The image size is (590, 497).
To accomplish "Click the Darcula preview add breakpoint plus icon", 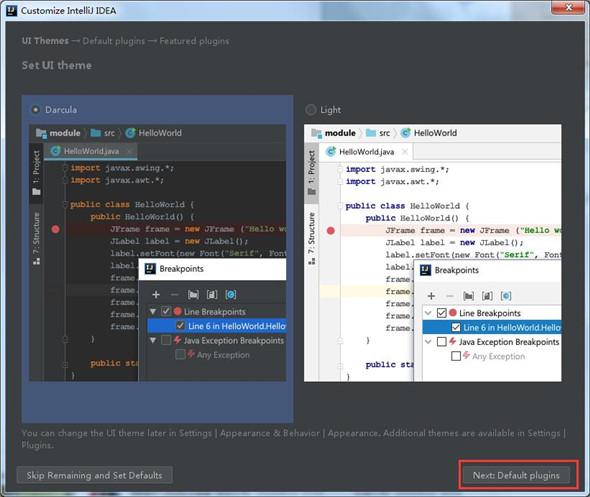I will [x=156, y=295].
